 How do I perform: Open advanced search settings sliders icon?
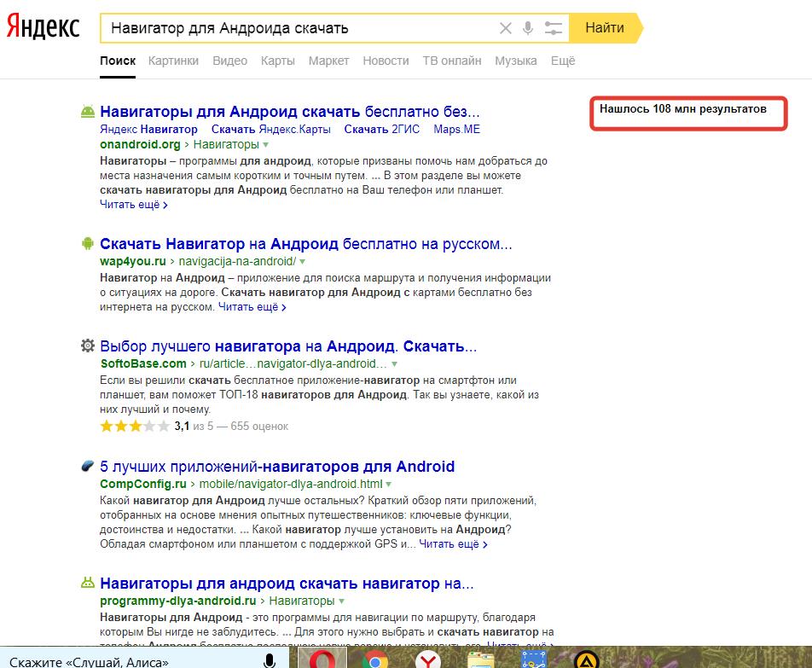[x=553, y=28]
